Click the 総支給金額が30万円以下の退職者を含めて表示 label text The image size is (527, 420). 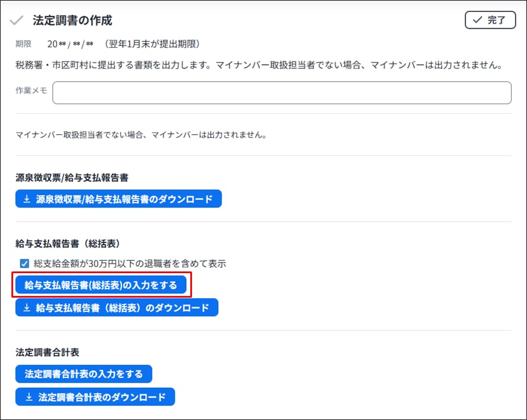[130, 263]
